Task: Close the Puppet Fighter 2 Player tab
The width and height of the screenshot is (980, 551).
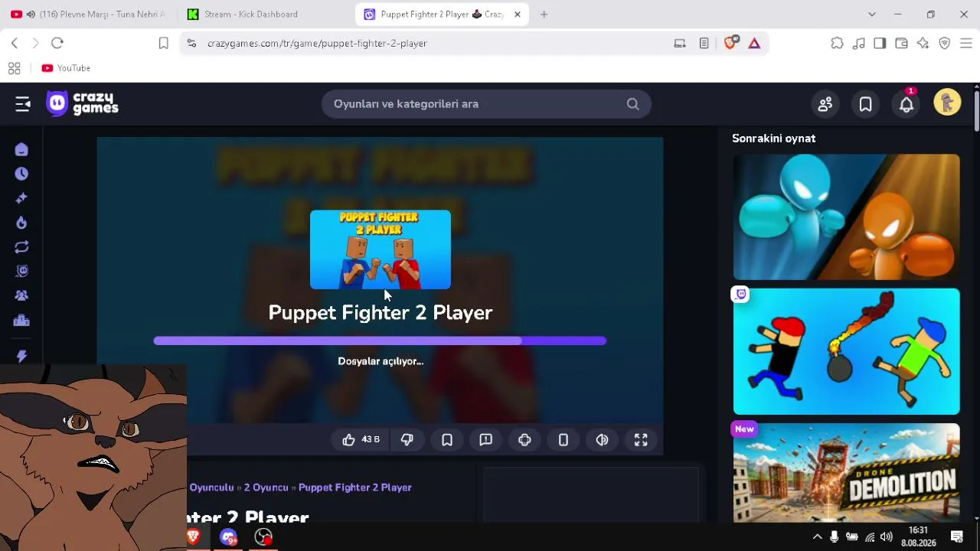Action: [518, 15]
